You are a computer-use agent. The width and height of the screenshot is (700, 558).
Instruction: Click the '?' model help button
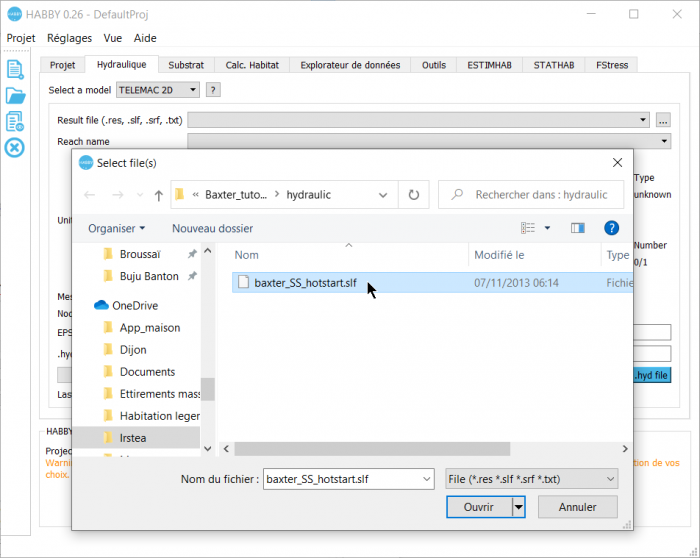tap(213, 90)
